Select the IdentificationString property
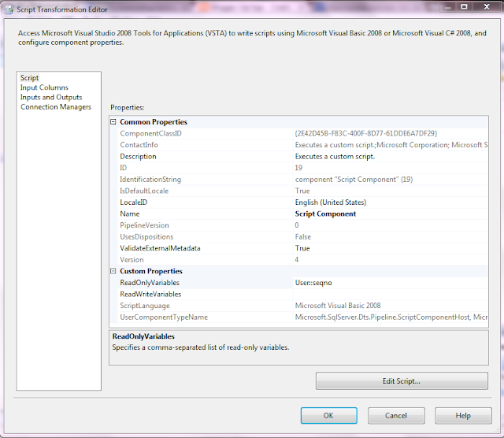This screenshot has width=504, height=438. [x=150, y=180]
